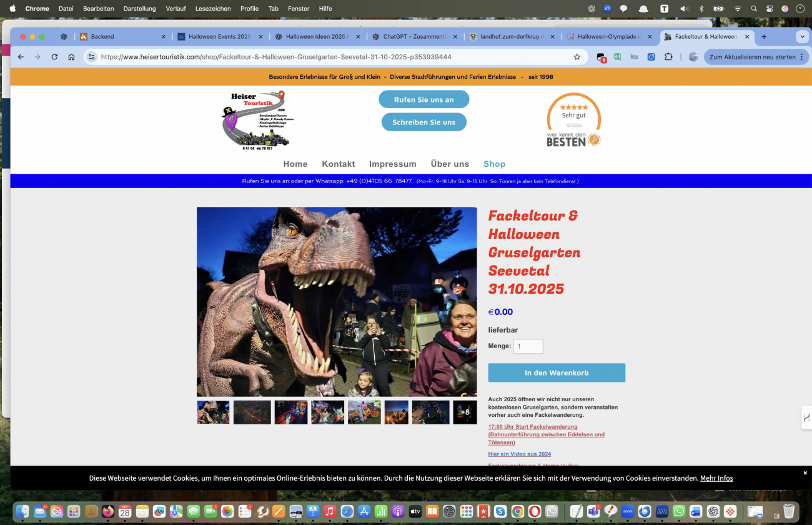Click the browser back arrow
Viewport: 812px width, 525px height.
21,57
